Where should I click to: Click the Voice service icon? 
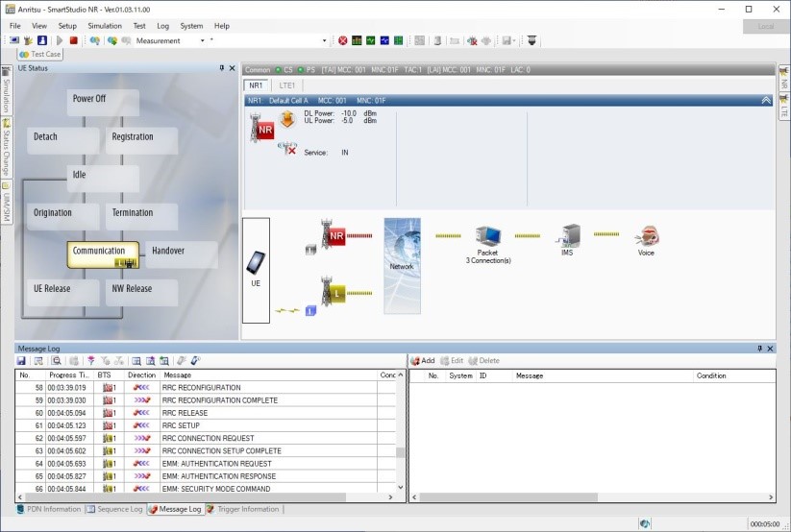tap(646, 236)
